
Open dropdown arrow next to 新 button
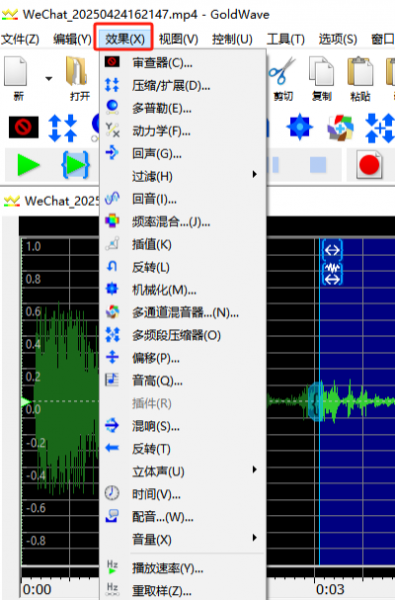49,78
